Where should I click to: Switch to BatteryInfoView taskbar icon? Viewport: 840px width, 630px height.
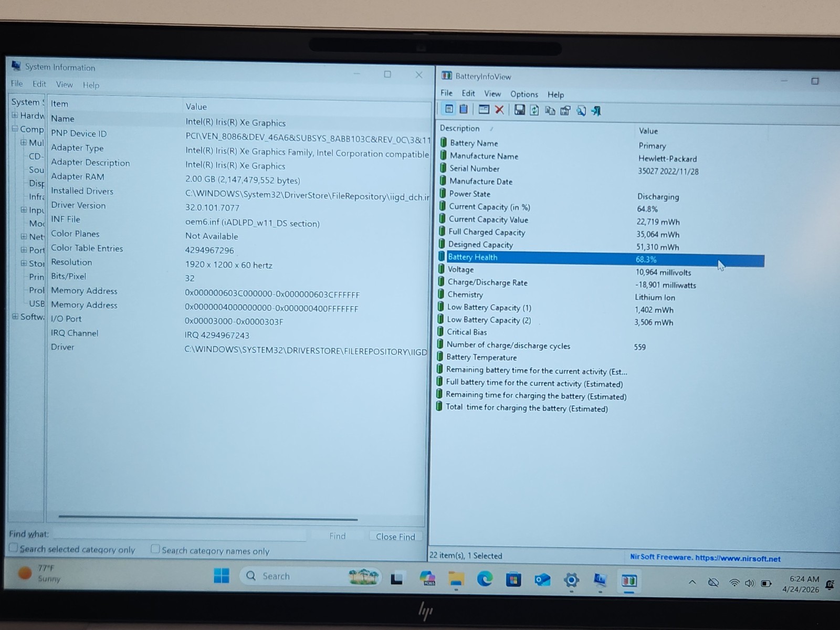click(x=629, y=581)
